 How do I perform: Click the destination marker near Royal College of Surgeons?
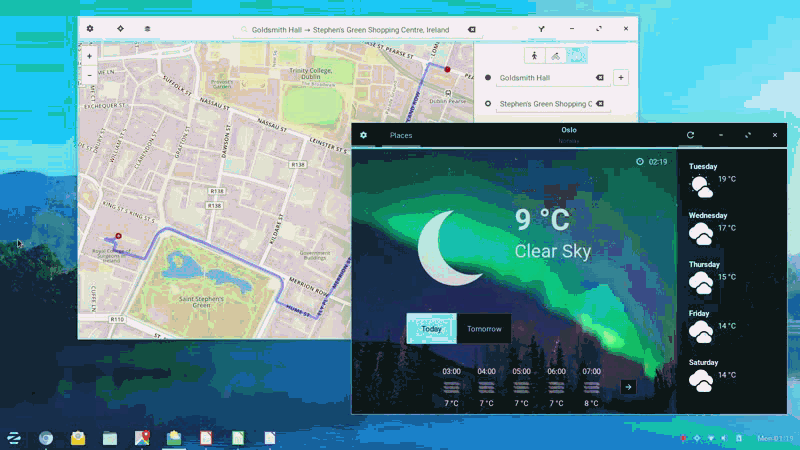[x=118, y=236]
